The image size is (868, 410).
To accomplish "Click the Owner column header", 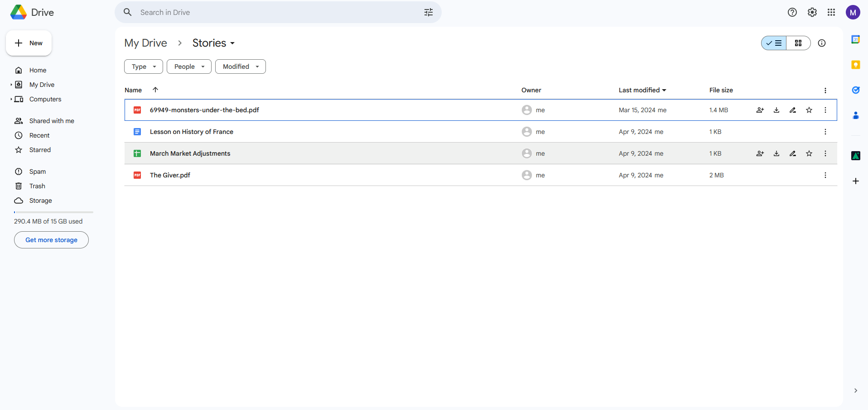I will point(531,90).
